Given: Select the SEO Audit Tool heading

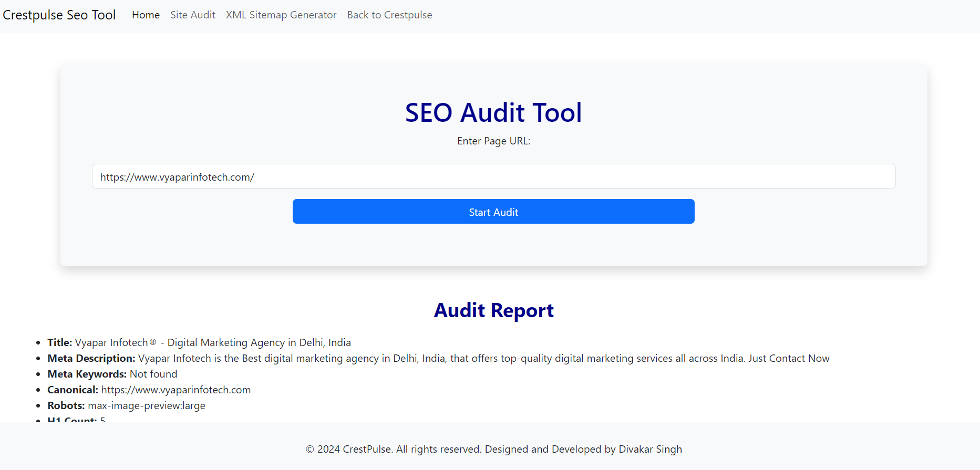Looking at the screenshot, I should 493,112.
